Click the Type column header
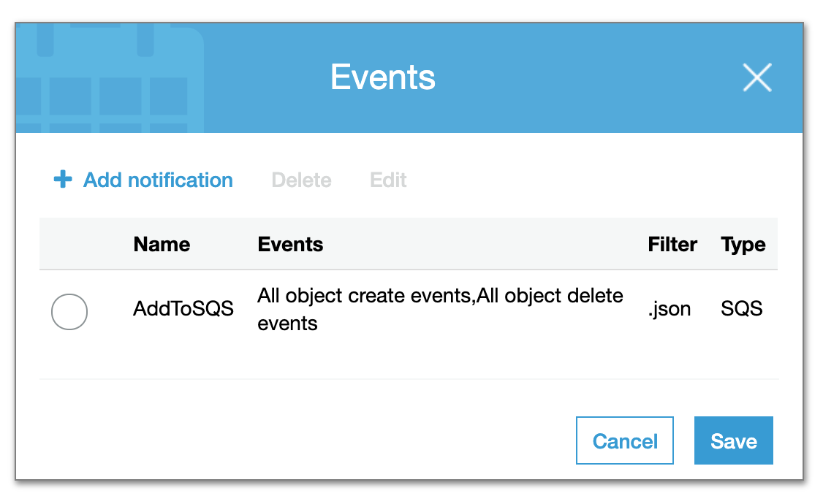 click(743, 244)
